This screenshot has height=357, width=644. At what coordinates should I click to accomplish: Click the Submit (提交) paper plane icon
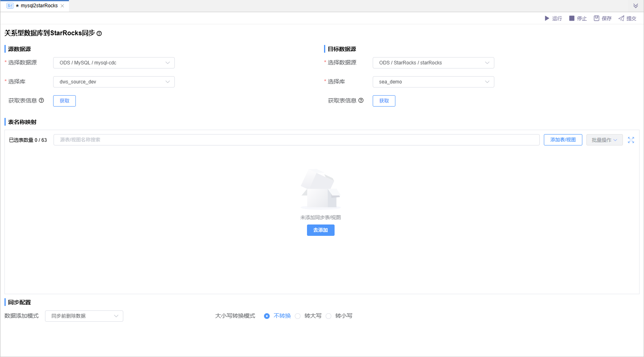pyautogui.click(x=621, y=18)
